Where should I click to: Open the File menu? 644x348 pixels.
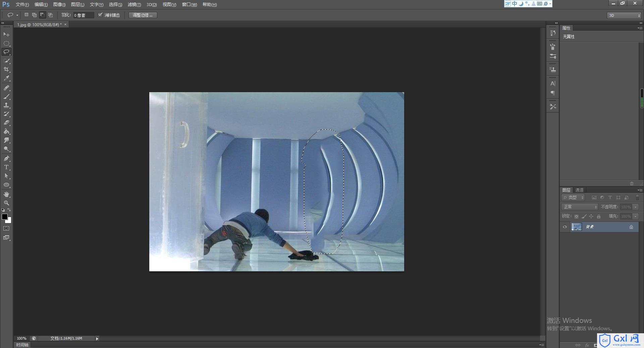[22, 4]
